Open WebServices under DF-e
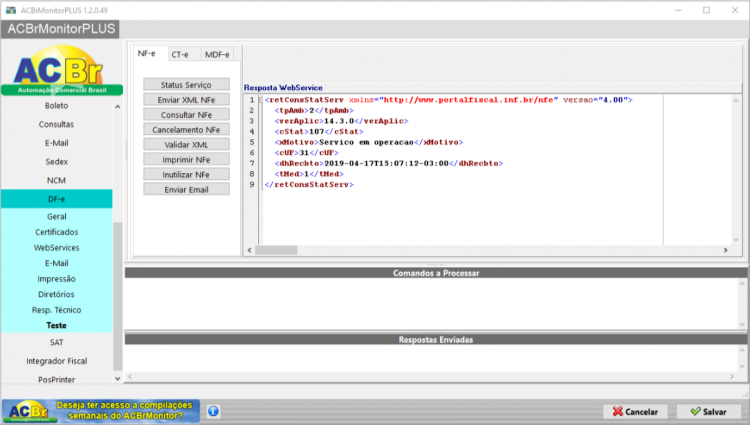 pyautogui.click(x=56, y=248)
